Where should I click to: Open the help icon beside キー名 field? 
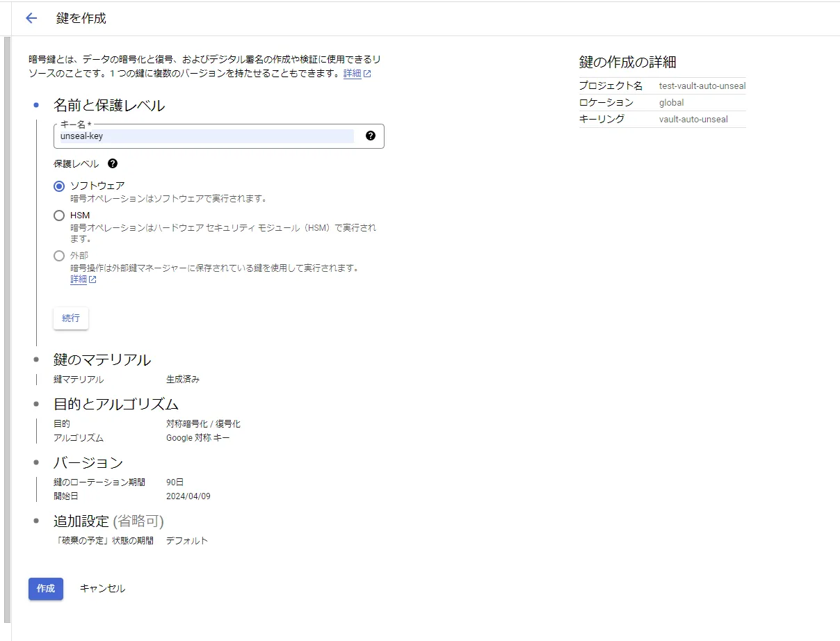(371, 135)
